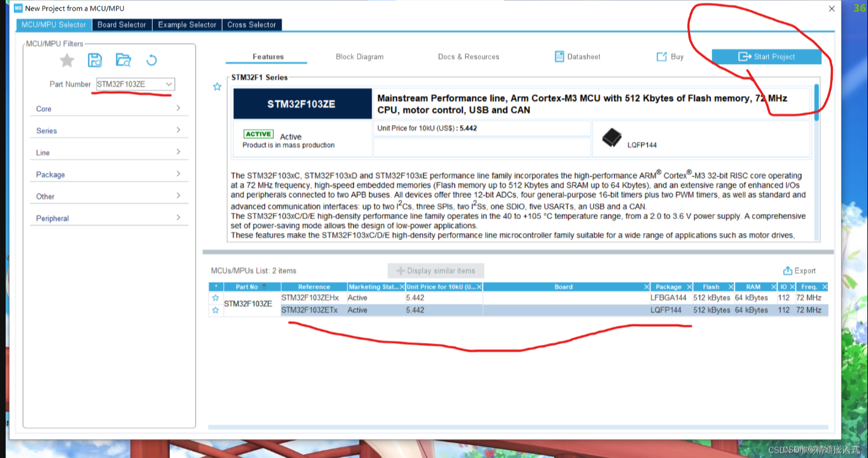
Task: Switch to Board Selector tab
Action: click(x=122, y=25)
